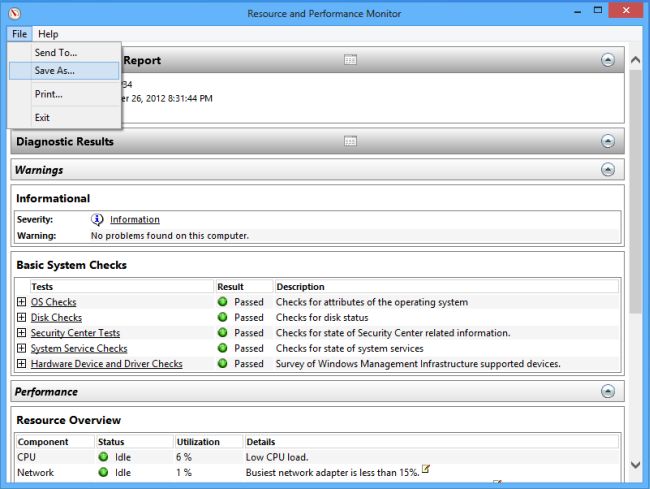Click the '6 %' CPU utilization value
The width and height of the screenshot is (650, 489).
pyautogui.click(x=184, y=458)
